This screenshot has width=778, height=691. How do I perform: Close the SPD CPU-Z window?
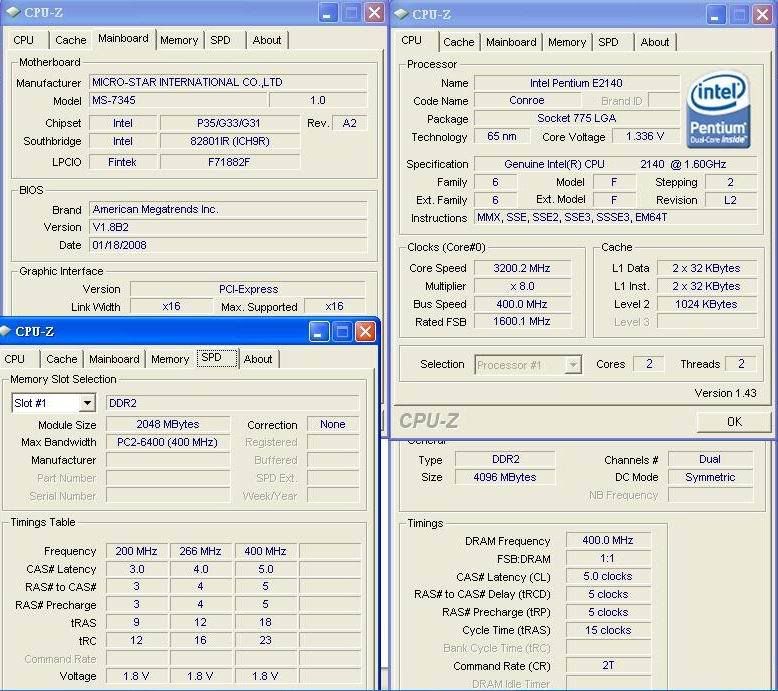[365, 331]
